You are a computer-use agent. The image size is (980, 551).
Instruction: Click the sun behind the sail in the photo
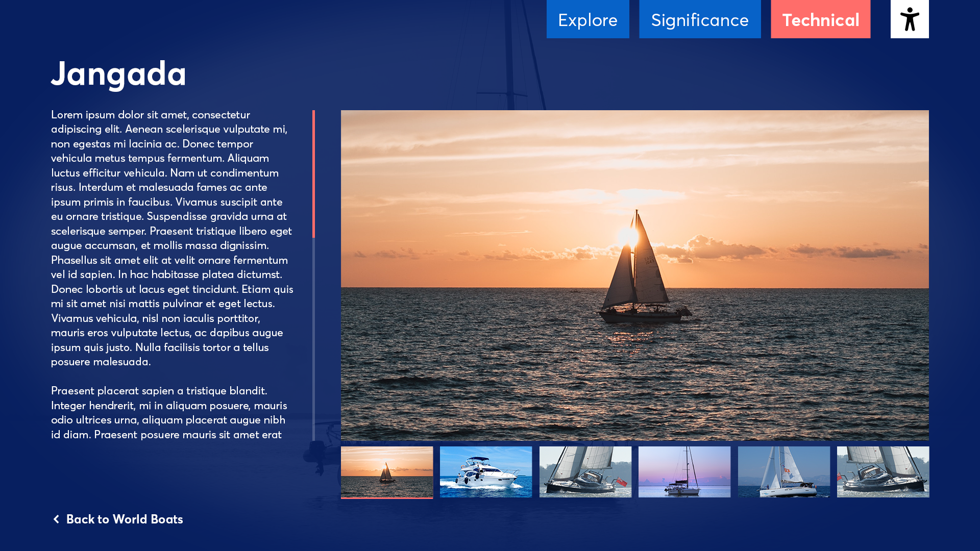(628, 237)
